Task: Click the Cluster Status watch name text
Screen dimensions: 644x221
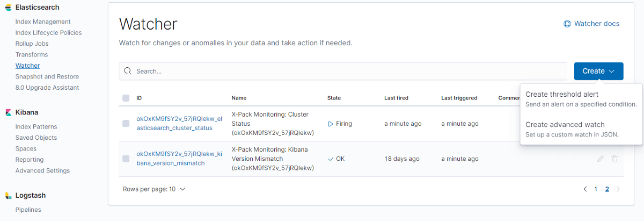Action: pyautogui.click(x=274, y=124)
